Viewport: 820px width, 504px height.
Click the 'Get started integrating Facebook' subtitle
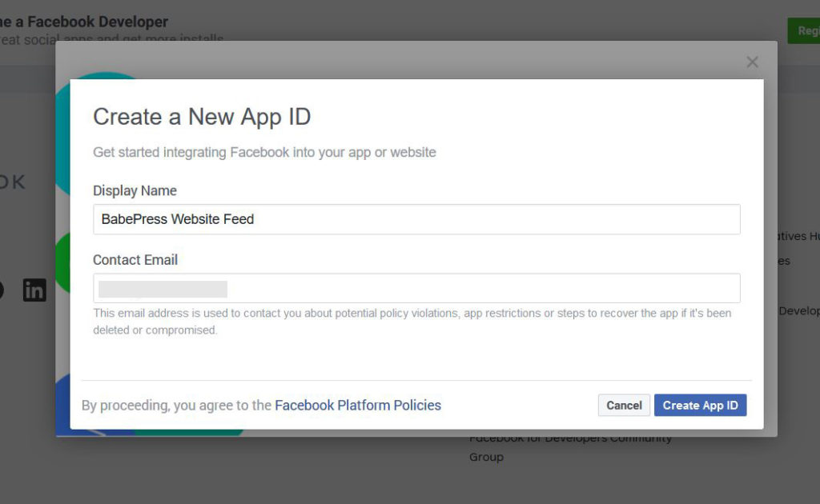264,152
